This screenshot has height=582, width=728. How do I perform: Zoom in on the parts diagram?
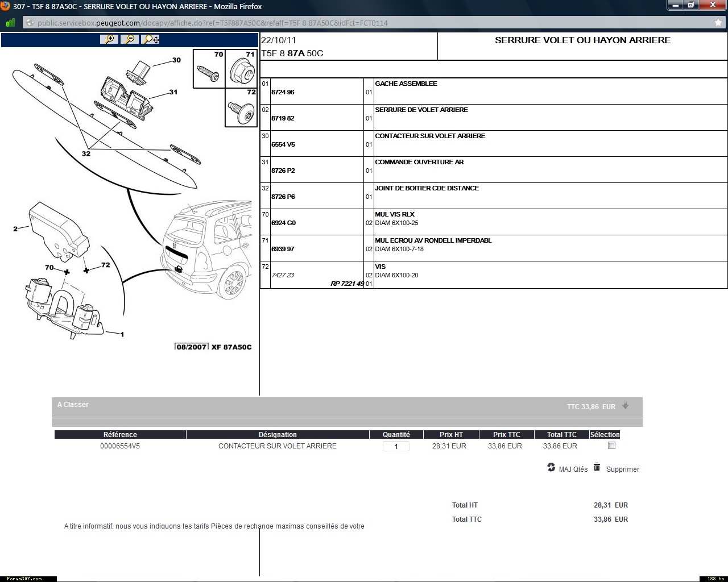[x=109, y=39]
